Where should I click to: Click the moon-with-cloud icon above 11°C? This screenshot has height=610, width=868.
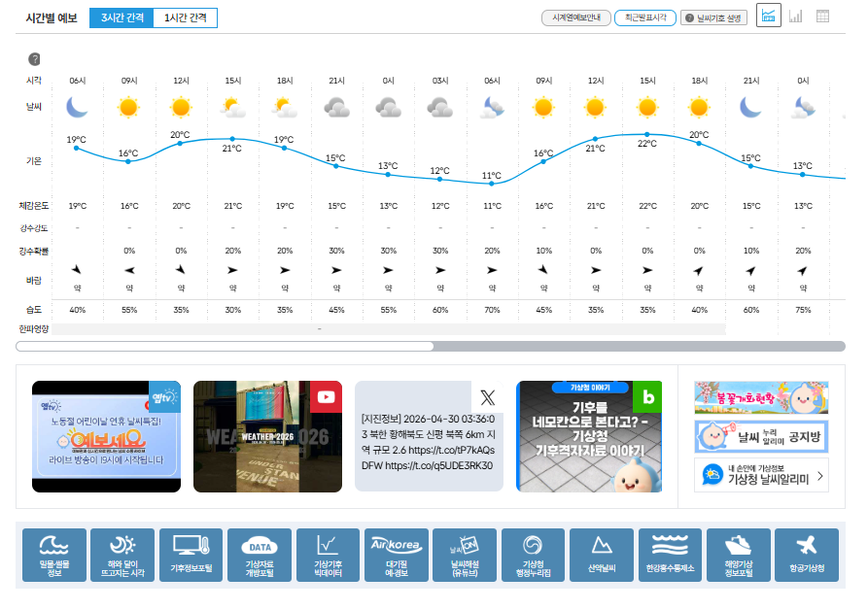click(x=492, y=107)
